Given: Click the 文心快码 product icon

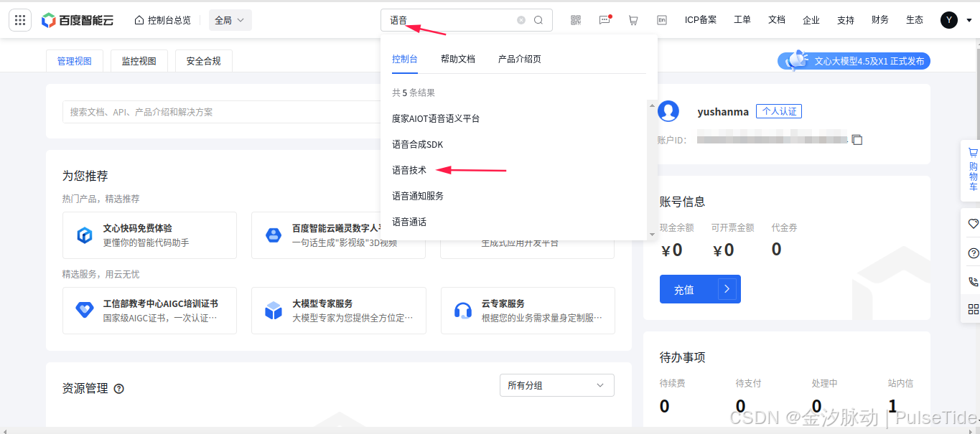Looking at the screenshot, I should click(85, 235).
